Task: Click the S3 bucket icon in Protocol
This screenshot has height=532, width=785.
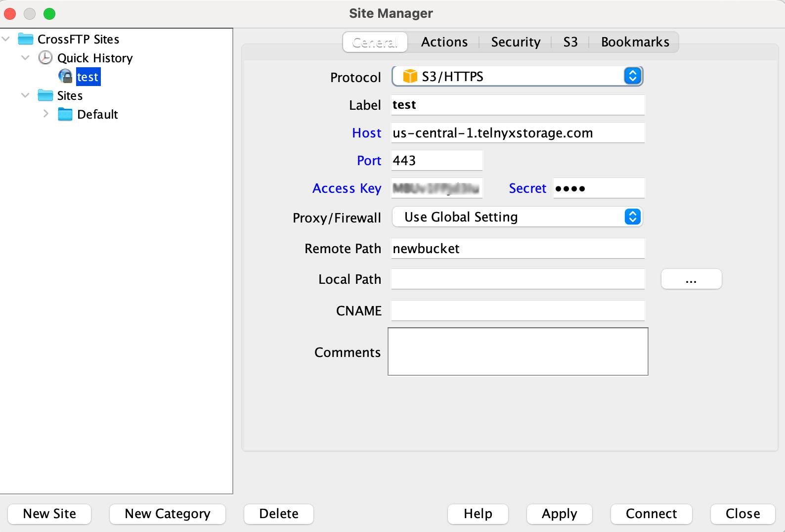Action: tap(410, 77)
